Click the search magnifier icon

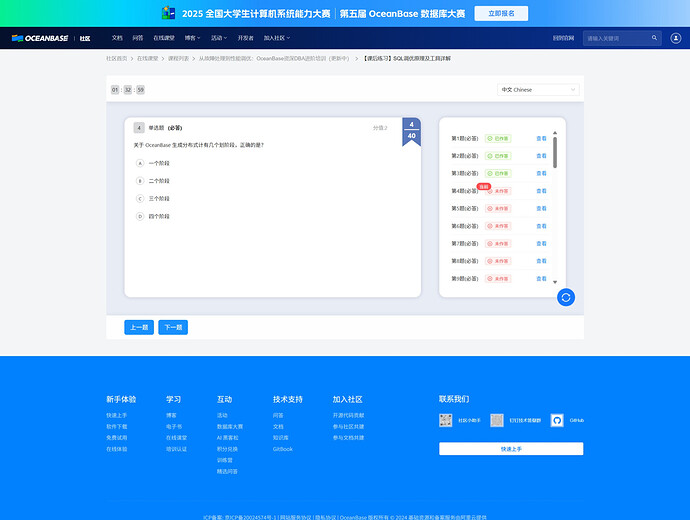654,38
